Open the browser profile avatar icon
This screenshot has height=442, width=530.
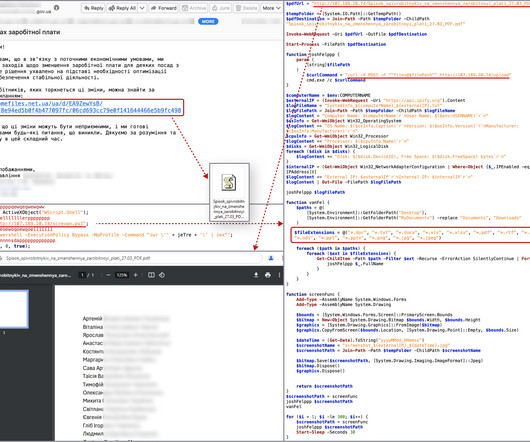[x=271, y=258]
